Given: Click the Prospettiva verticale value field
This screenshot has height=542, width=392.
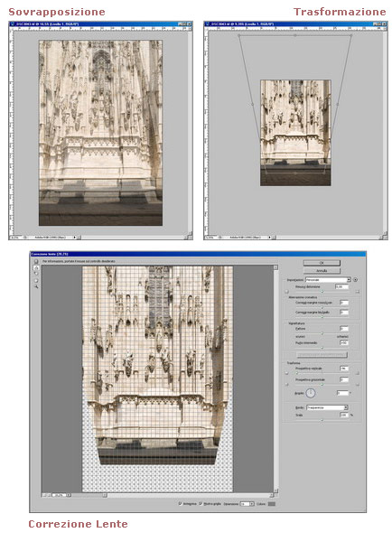Looking at the screenshot, I should (x=344, y=369).
